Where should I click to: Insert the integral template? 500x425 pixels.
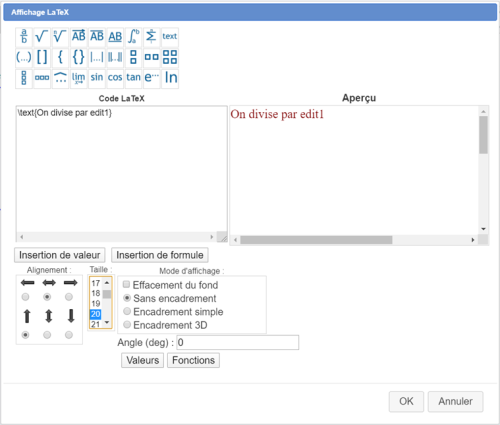pos(133,37)
